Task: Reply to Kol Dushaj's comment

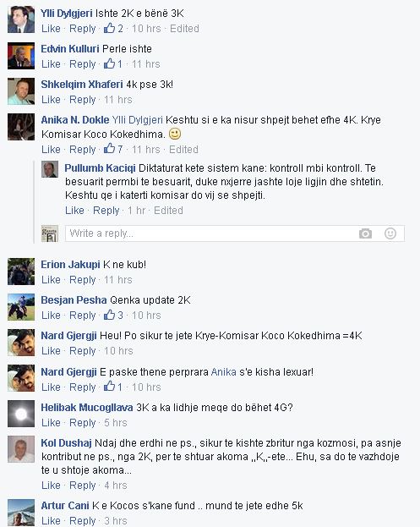Action: [x=83, y=486]
